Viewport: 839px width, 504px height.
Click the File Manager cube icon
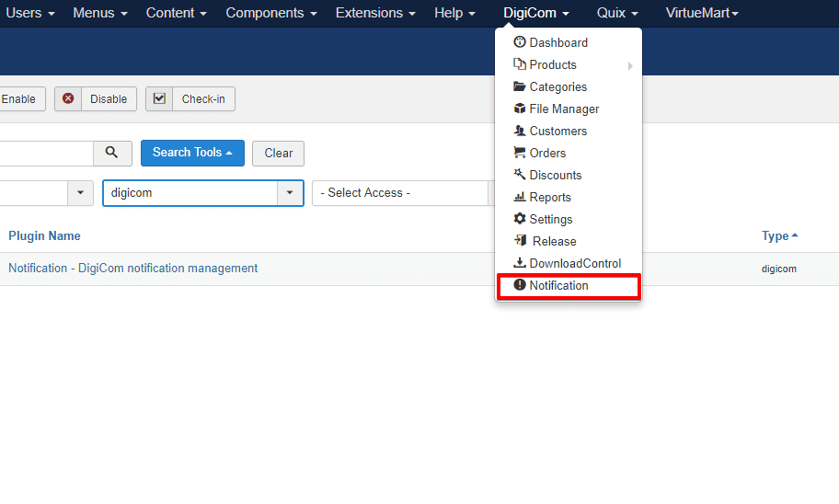(520, 109)
